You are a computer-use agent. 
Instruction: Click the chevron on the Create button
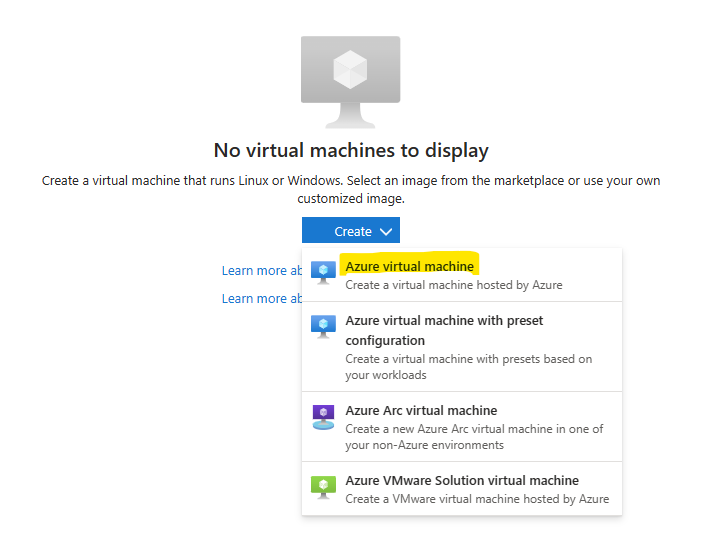386,231
